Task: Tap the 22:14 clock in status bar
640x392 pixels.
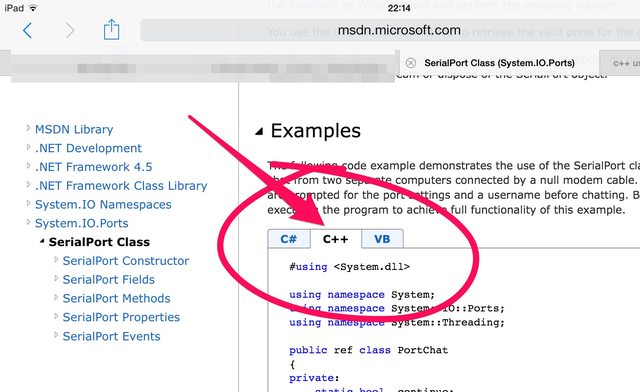Action: click(399, 8)
